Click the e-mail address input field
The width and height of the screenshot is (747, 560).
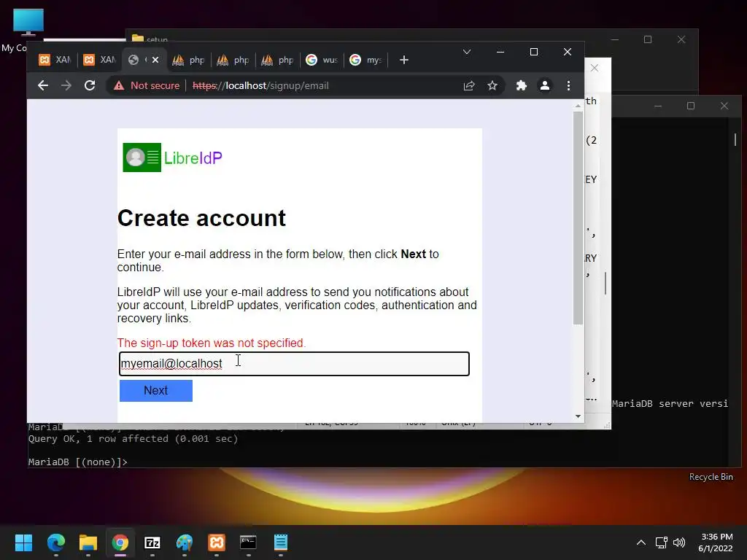point(295,364)
